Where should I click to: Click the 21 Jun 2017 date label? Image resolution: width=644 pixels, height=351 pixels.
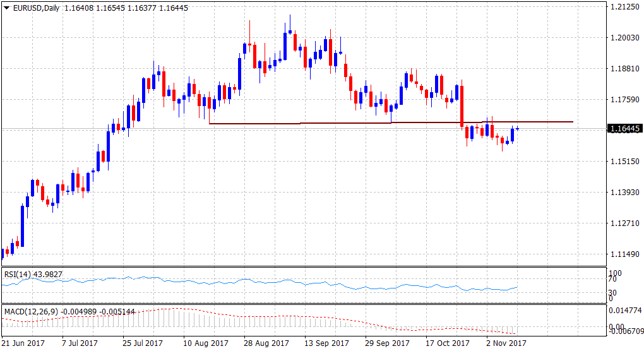pyautogui.click(x=23, y=343)
